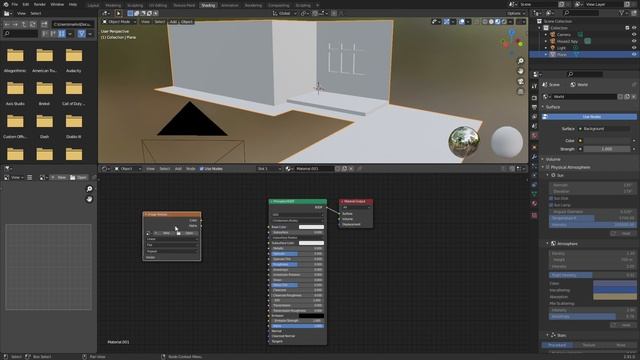Switch to the Animation workspace tab
This screenshot has height=360, width=640.
pyautogui.click(x=229, y=5)
